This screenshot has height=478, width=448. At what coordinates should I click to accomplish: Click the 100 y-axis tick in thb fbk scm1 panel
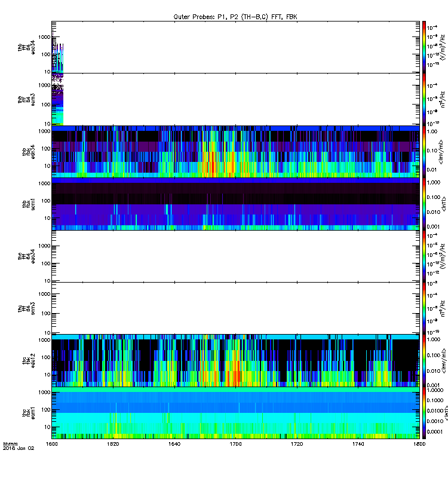pos(46,201)
